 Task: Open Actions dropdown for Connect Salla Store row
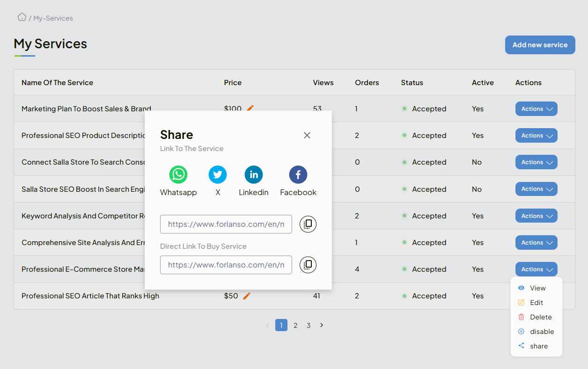[536, 162]
